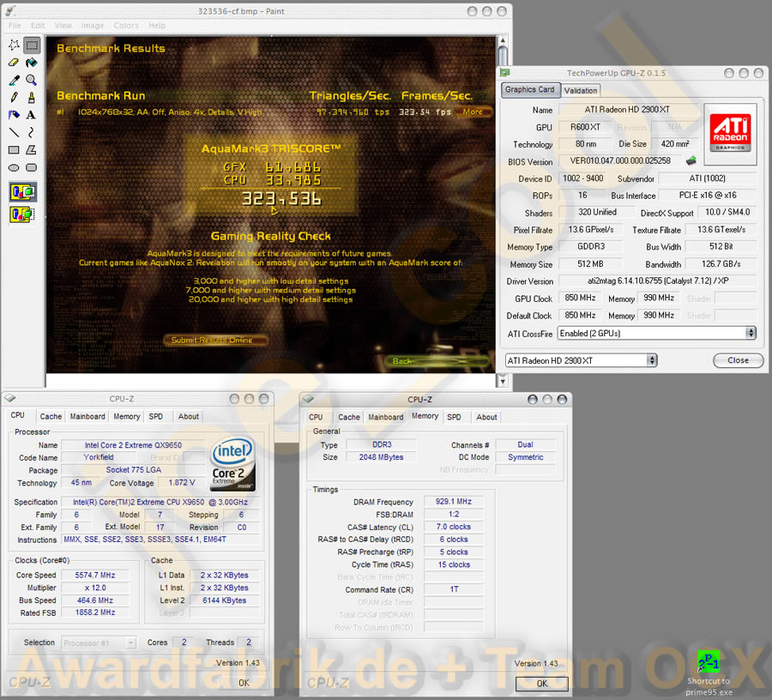This screenshot has height=700, width=772.
Task: Choose the Rectangle shape tool
Action: (x=14, y=149)
